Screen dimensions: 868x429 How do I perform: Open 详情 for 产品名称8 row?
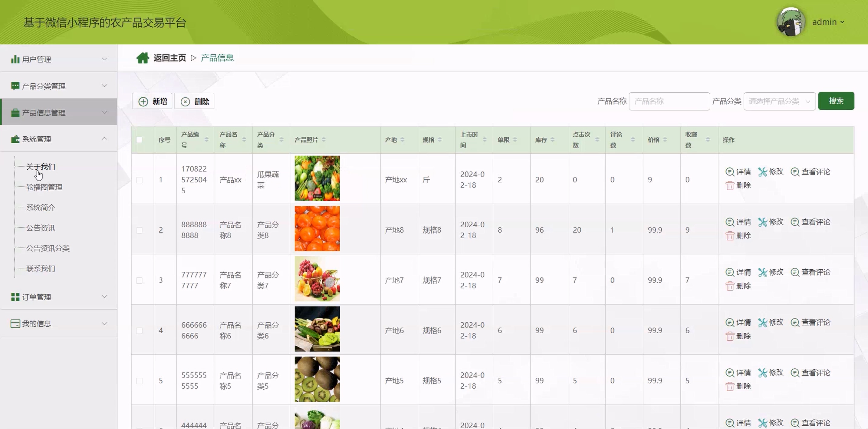tap(738, 222)
